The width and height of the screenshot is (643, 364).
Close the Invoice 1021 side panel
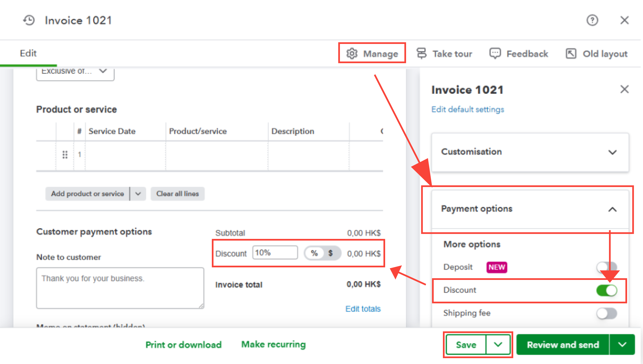click(x=624, y=89)
